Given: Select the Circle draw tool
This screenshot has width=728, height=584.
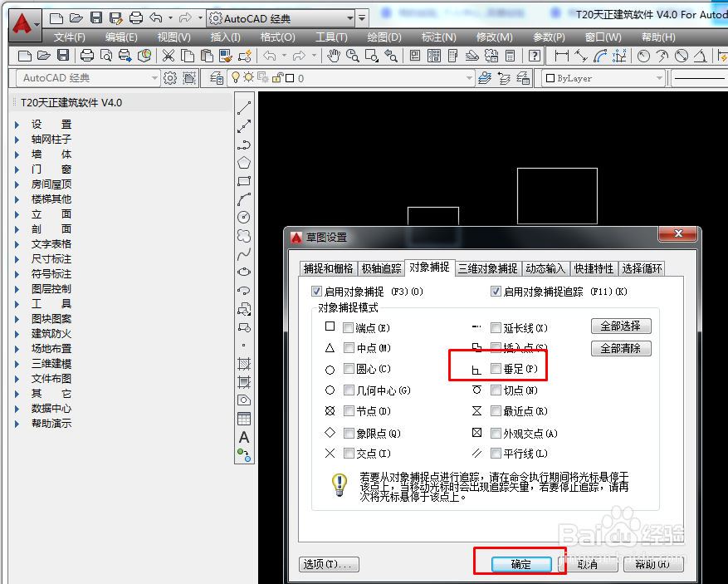Looking at the screenshot, I should click(x=244, y=217).
